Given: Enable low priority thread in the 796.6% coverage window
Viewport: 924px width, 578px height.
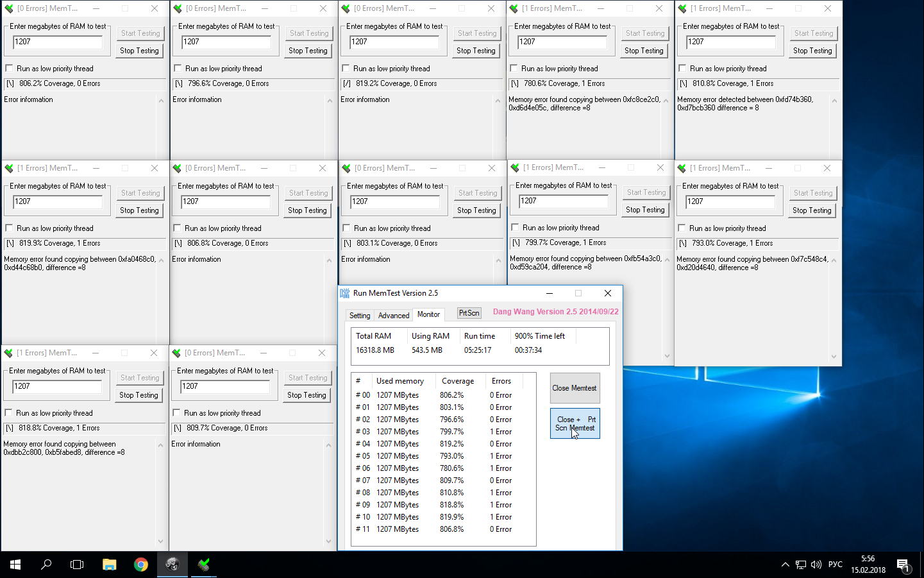Looking at the screenshot, I should tap(178, 69).
